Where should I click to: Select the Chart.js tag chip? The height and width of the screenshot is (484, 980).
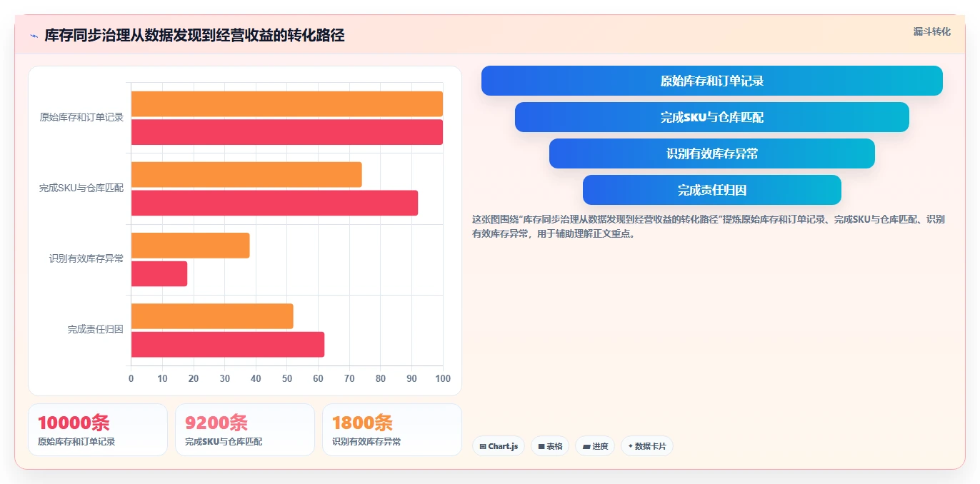[499, 446]
